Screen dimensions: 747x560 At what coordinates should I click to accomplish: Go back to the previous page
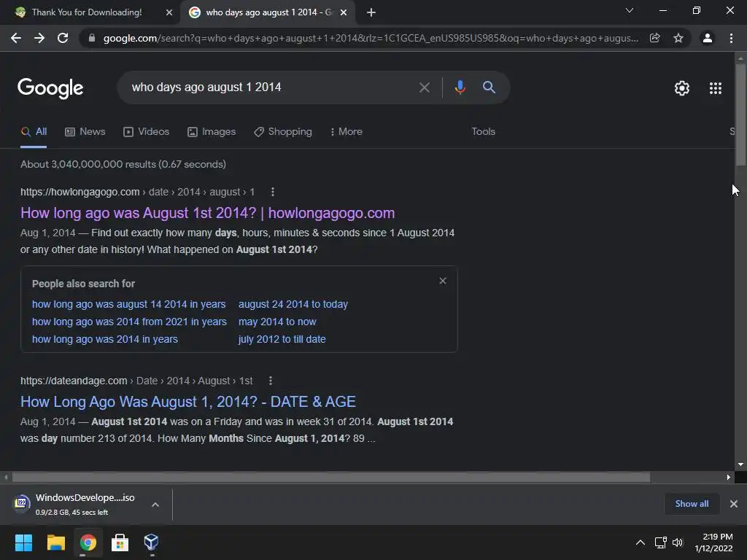(x=16, y=38)
